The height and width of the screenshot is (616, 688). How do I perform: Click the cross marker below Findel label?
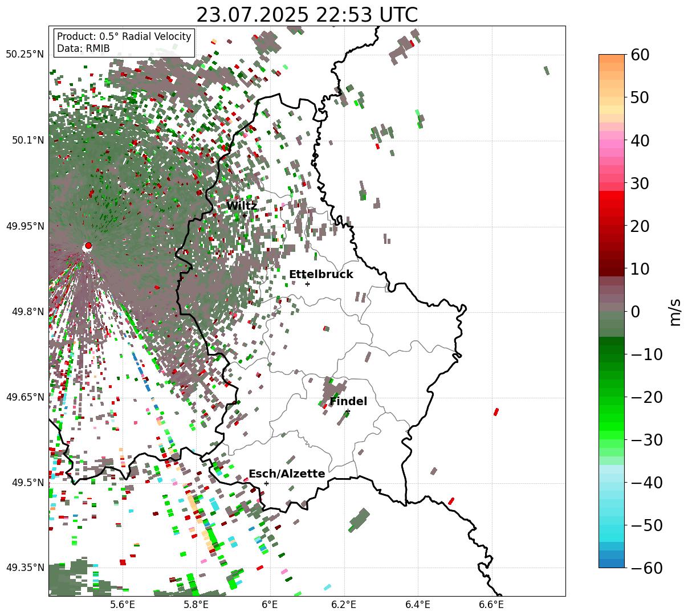348,411
